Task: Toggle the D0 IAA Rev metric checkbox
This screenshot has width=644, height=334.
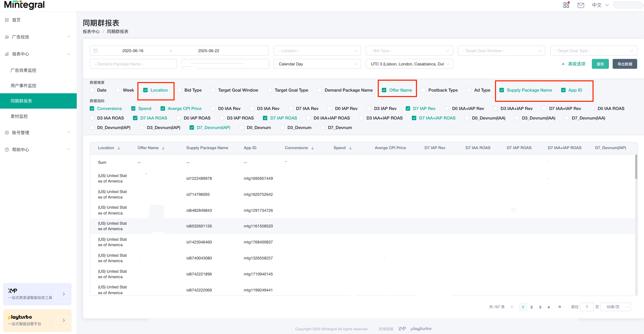Action: coord(213,109)
